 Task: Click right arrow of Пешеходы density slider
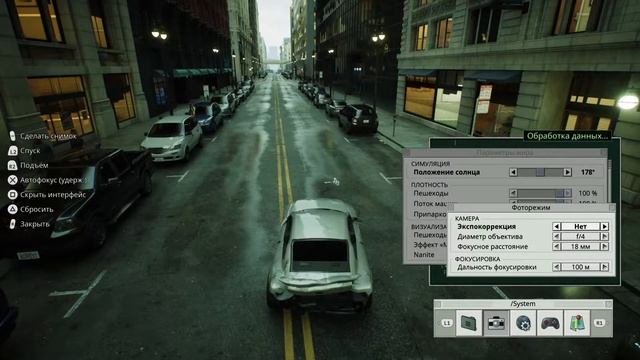(x=568, y=193)
